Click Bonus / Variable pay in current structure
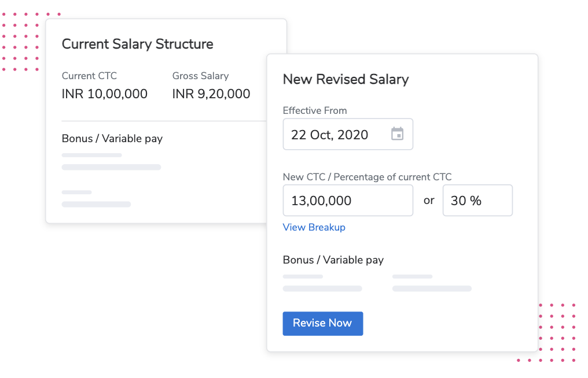 click(x=112, y=139)
